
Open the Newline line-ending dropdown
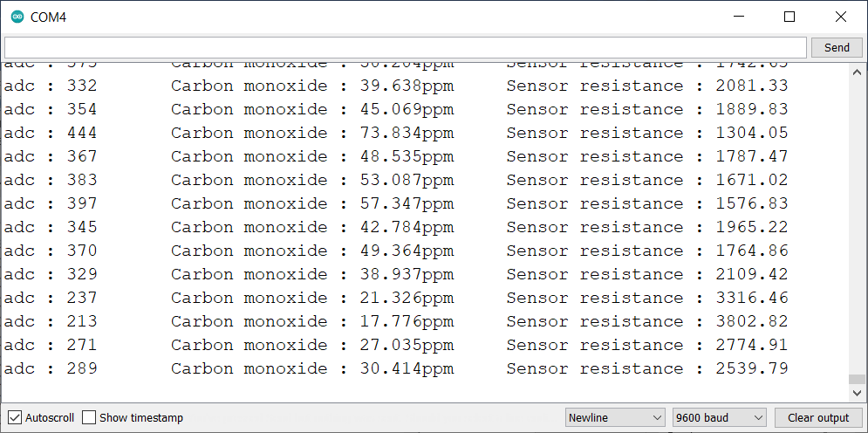616,417
